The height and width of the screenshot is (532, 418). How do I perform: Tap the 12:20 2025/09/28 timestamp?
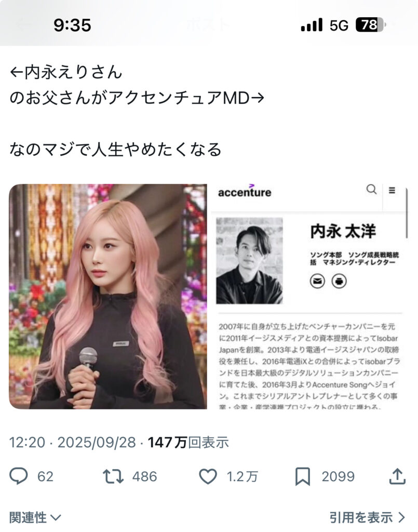pyautogui.click(x=73, y=442)
